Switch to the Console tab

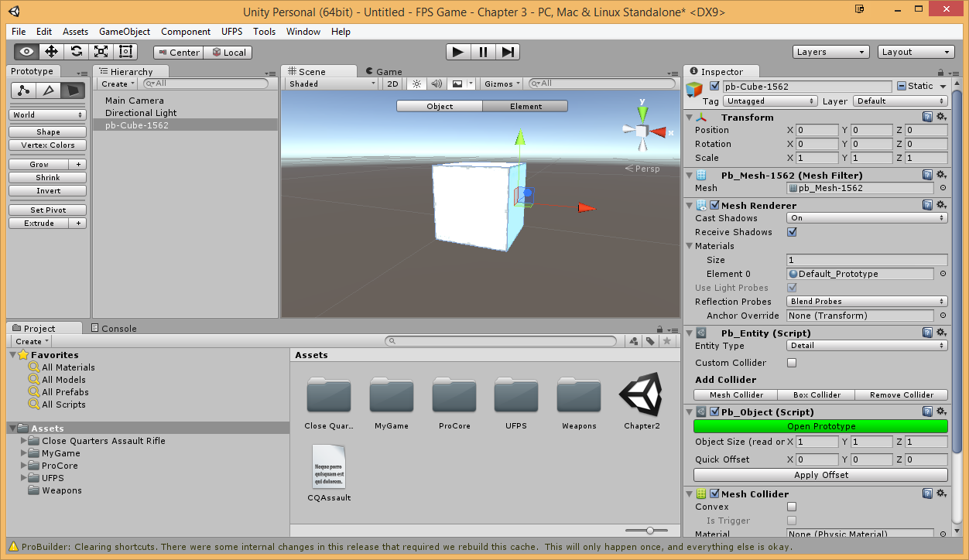(x=114, y=328)
